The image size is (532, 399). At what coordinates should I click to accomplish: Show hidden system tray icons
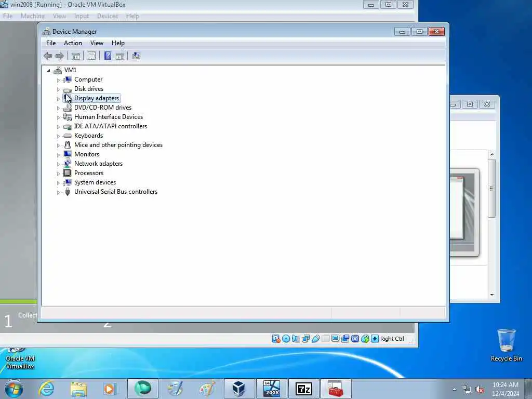(x=454, y=389)
